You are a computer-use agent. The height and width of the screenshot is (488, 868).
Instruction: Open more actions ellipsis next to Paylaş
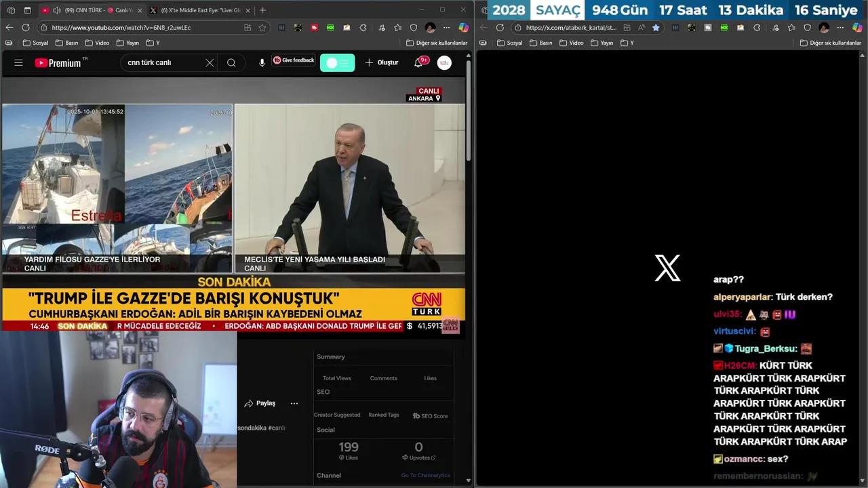pos(294,403)
